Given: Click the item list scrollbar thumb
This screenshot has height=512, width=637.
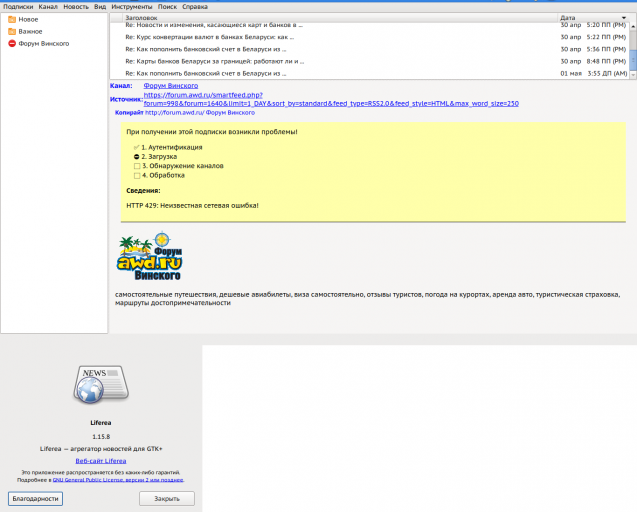Looking at the screenshot, I should pos(633,60).
